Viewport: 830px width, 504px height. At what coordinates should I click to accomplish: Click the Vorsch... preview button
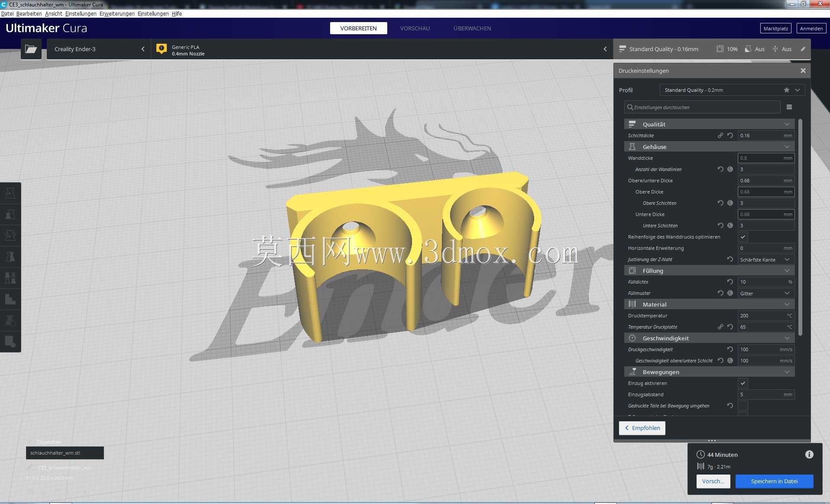coord(713,481)
